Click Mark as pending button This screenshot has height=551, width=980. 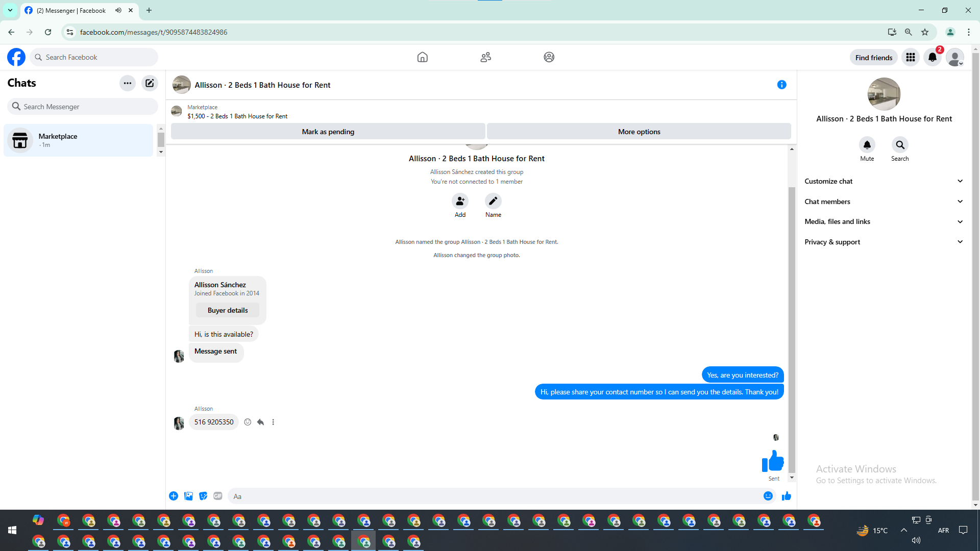point(328,132)
